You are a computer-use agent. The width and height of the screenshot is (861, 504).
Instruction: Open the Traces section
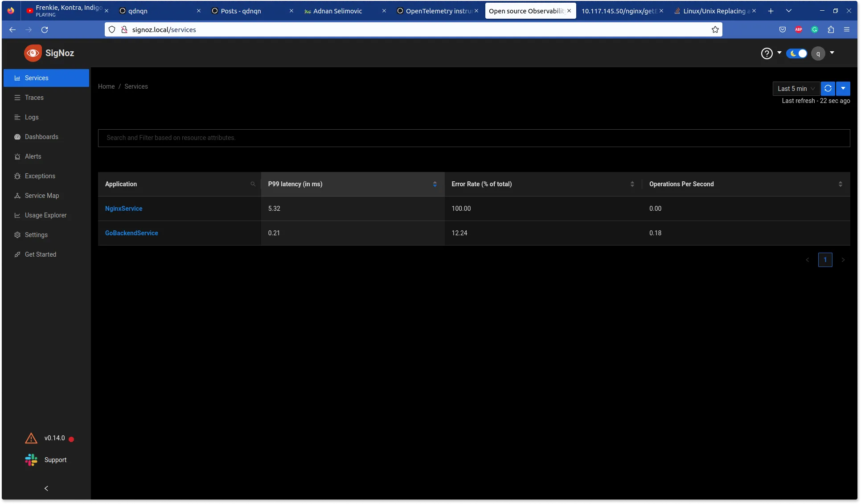[x=34, y=97]
